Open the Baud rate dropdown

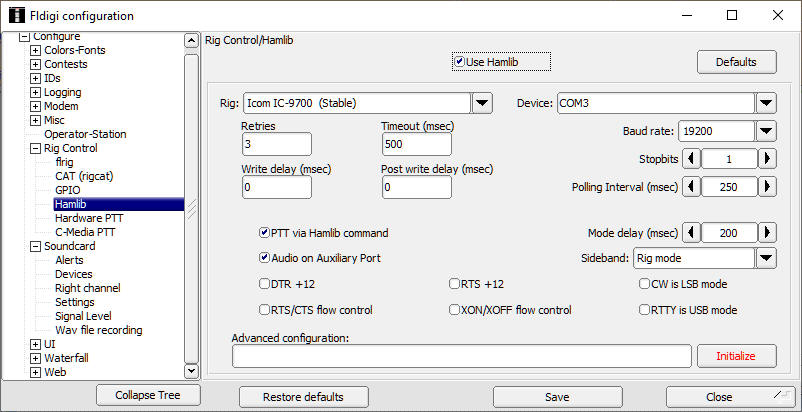point(766,131)
